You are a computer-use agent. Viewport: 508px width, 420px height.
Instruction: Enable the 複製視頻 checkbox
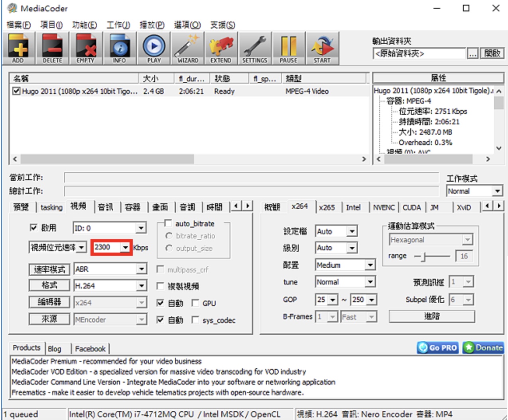[160, 286]
